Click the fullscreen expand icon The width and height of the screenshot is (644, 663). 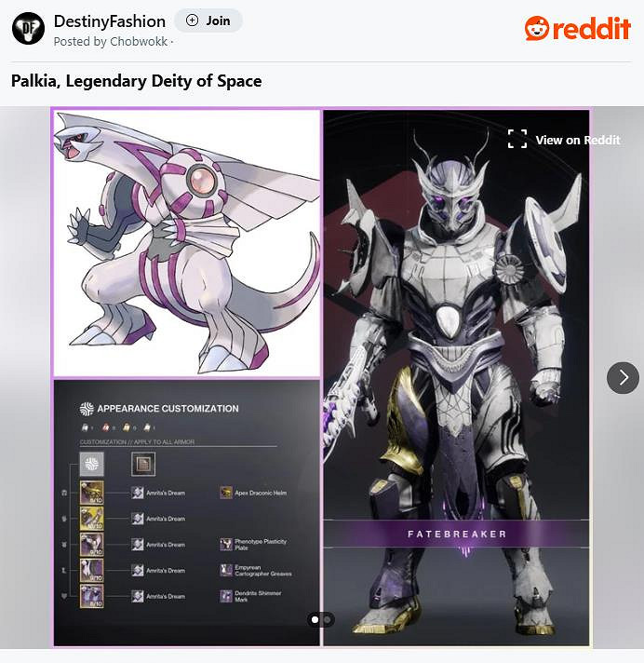point(517,139)
